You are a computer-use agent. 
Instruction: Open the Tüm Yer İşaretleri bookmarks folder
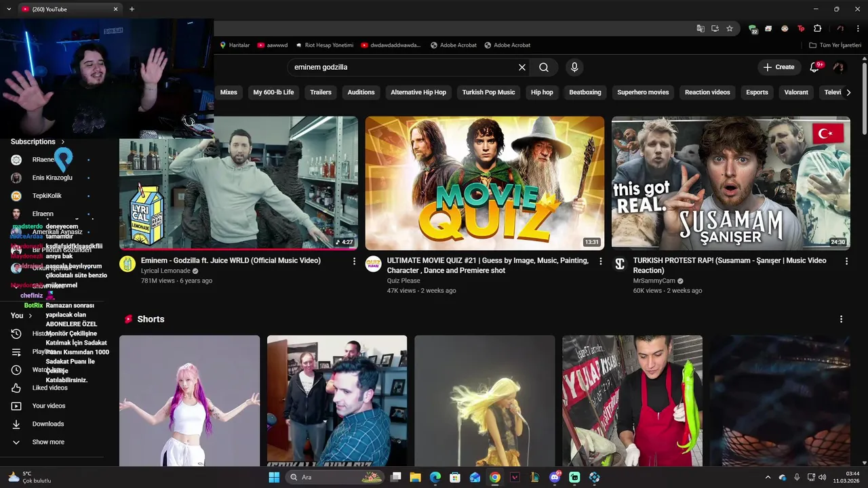tap(835, 45)
